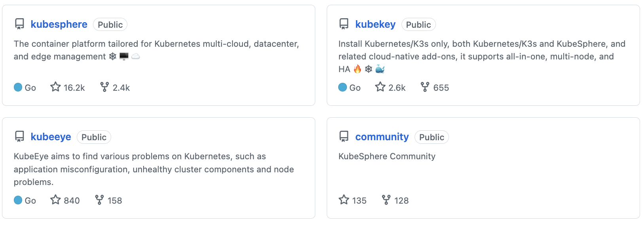The height and width of the screenshot is (225, 644).
Task: Open the kubekey repository link
Action: point(375,25)
